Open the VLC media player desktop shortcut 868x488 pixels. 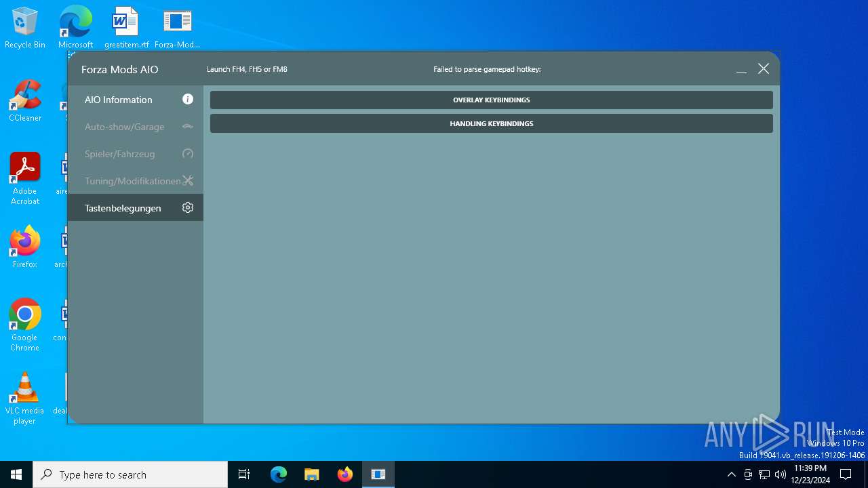pyautogui.click(x=25, y=399)
